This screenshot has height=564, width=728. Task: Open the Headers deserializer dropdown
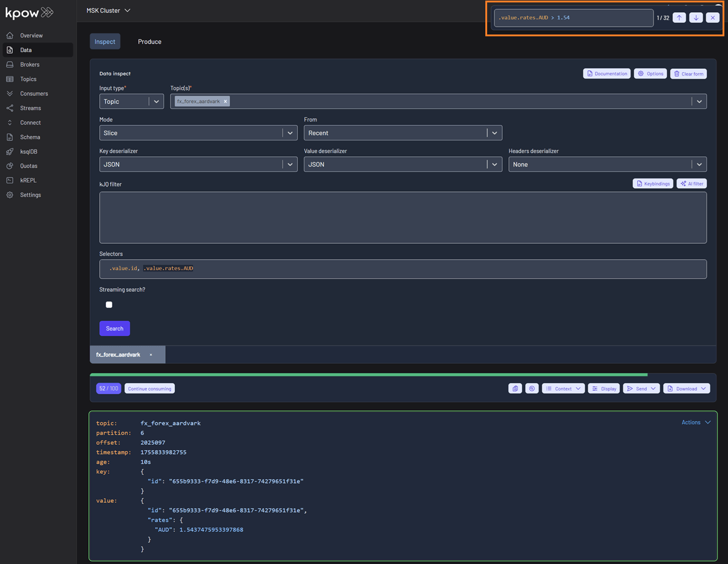pyautogui.click(x=608, y=164)
